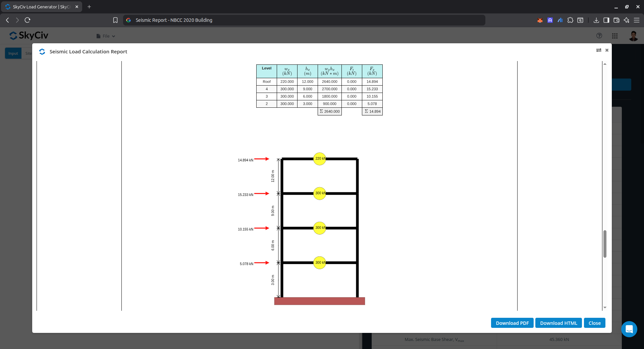The height and width of the screenshot is (349, 644).
Task: Toggle the browser sidebar panel
Action: (x=606, y=20)
